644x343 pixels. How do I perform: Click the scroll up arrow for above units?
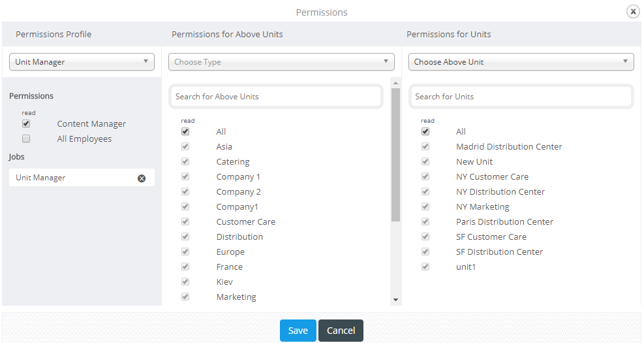(395, 83)
